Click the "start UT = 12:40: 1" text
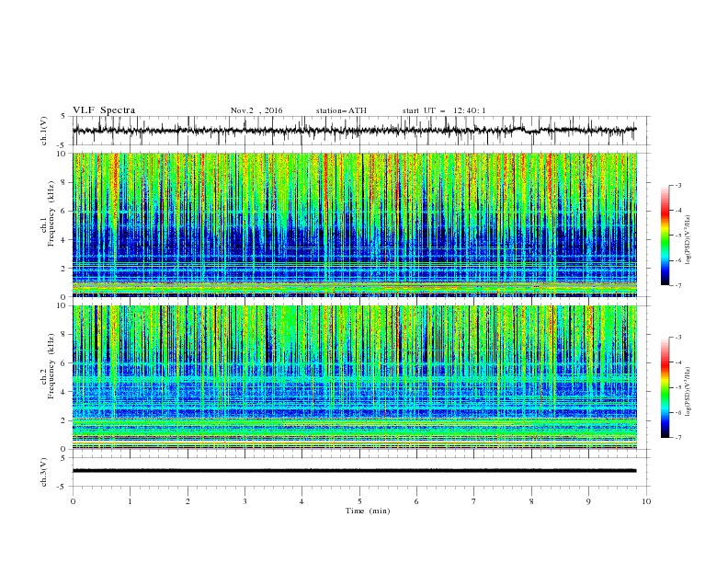 [444, 110]
